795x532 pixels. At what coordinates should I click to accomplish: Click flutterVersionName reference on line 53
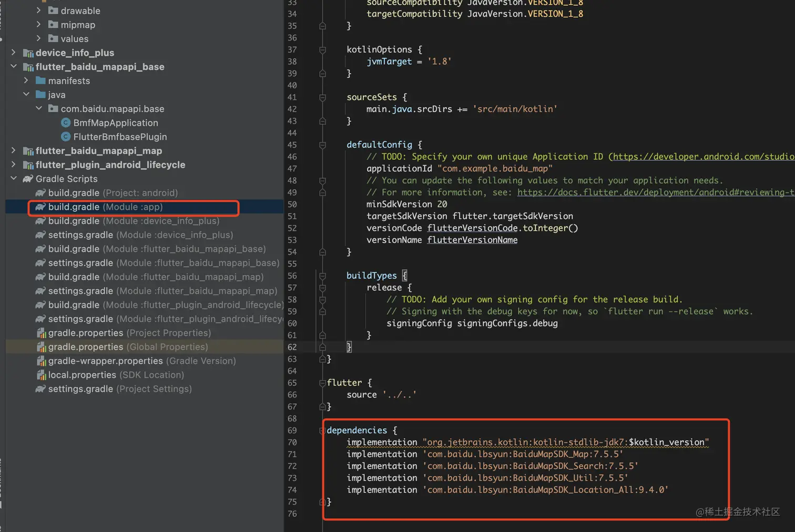(x=472, y=240)
